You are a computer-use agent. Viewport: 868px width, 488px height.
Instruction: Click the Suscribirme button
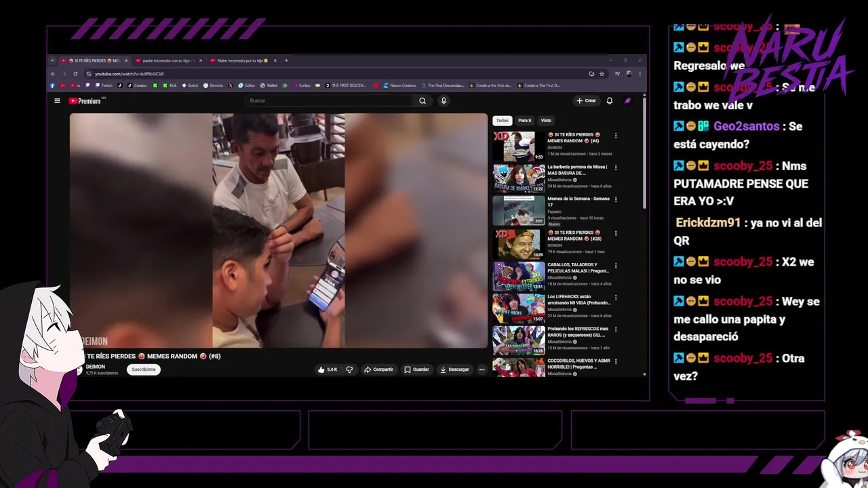(143, 369)
